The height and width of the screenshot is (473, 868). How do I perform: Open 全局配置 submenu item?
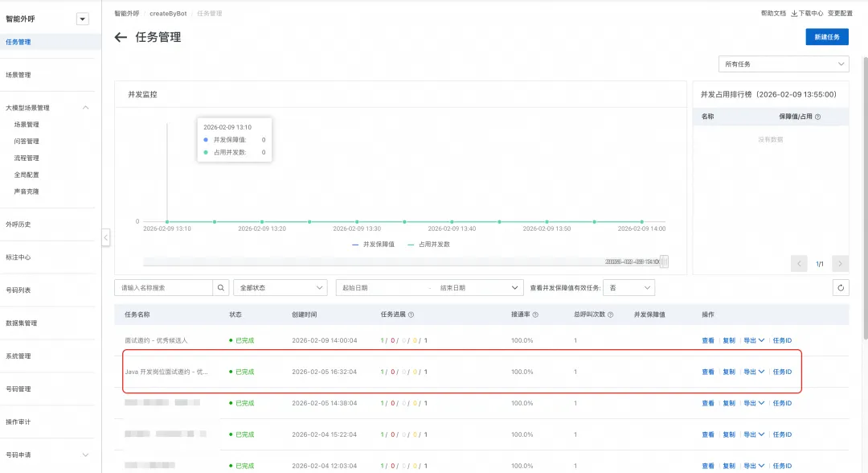[27, 175]
